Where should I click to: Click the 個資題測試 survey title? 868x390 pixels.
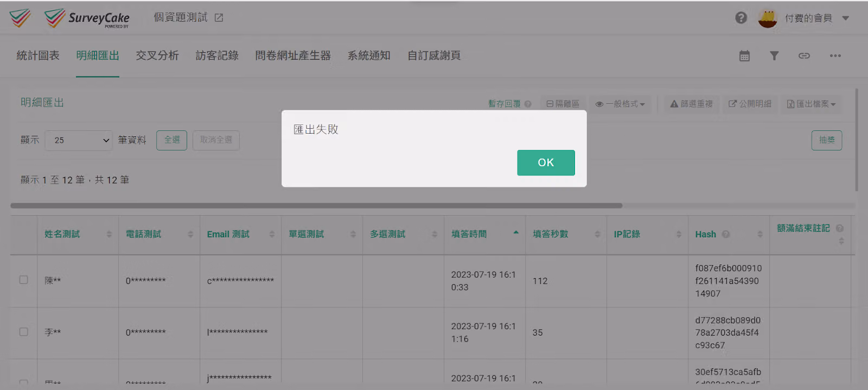click(181, 18)
